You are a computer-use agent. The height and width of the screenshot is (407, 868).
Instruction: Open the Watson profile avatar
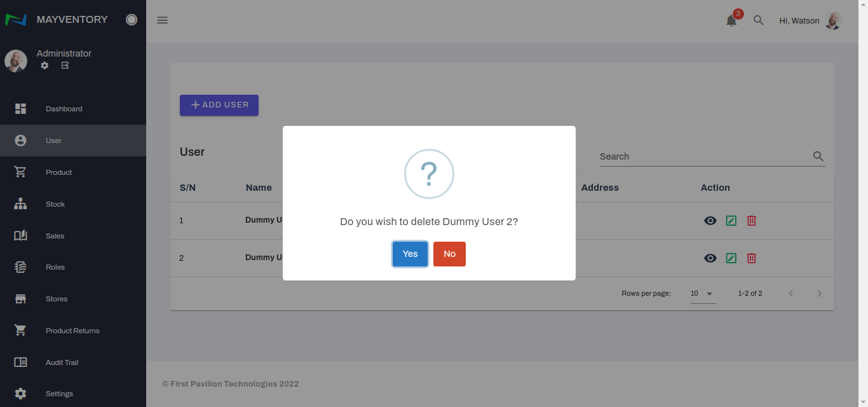click(833, 21)
